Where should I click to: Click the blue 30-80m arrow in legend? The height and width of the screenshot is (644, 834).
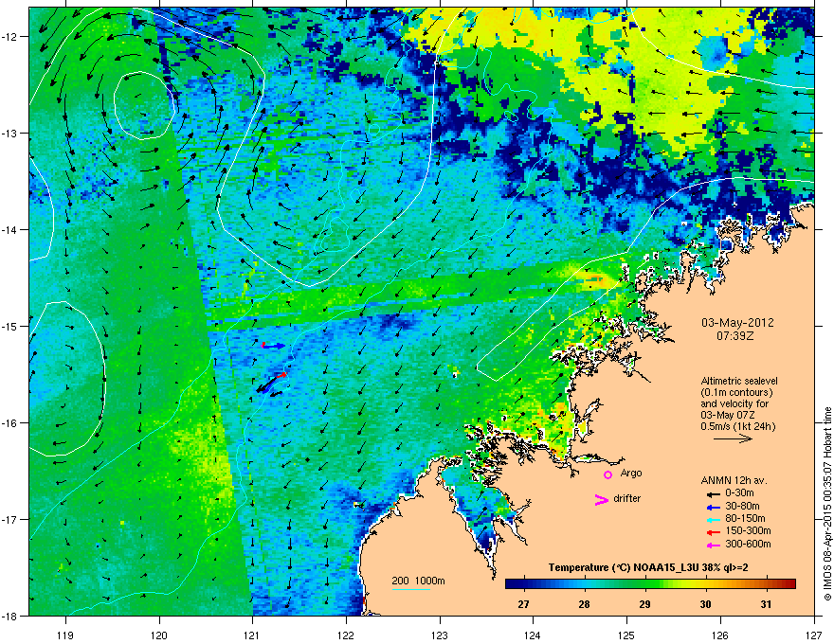point(713,507)
